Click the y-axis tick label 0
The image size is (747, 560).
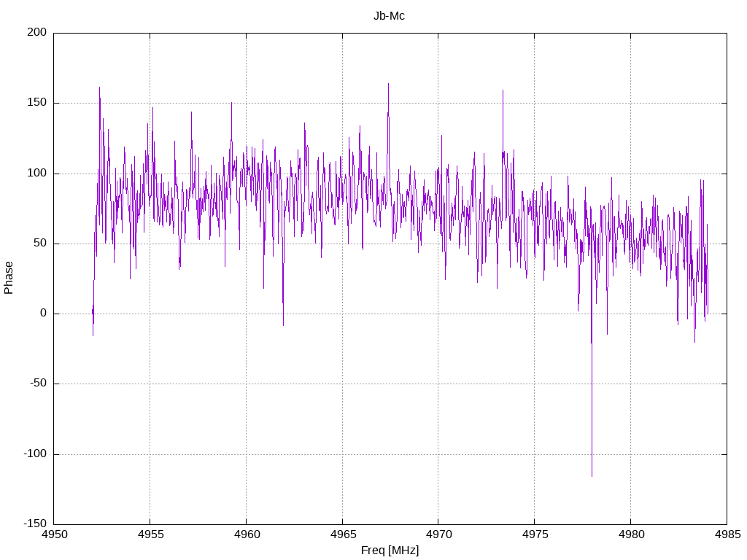click(43, 313)
